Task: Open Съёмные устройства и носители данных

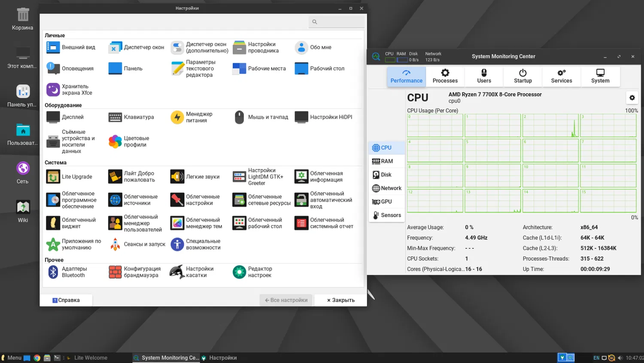Action: [x=71, y=141]
